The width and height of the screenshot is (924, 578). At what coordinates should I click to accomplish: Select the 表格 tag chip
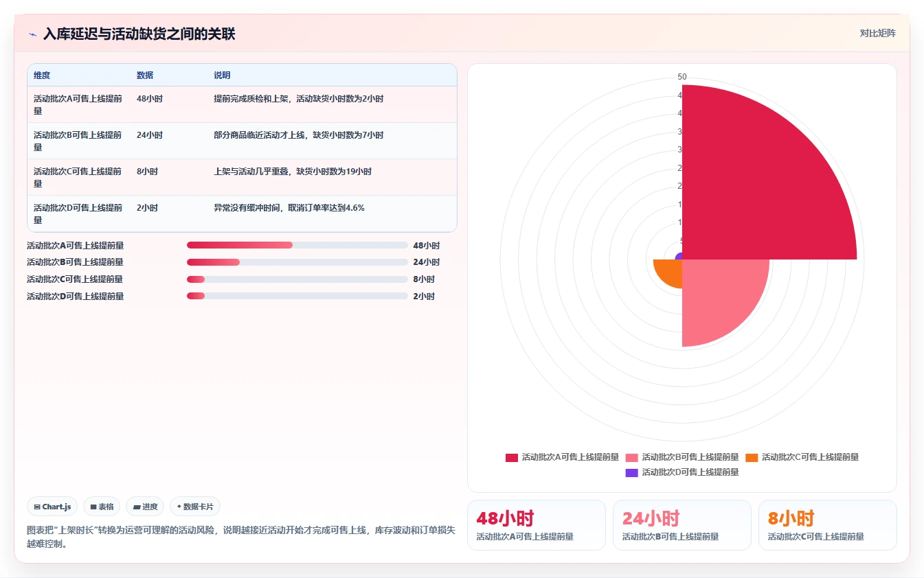(102, 507)
